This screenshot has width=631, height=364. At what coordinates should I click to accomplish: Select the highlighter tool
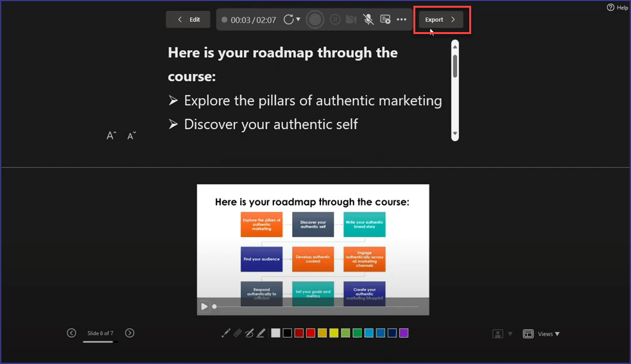(x=261, y=333)
